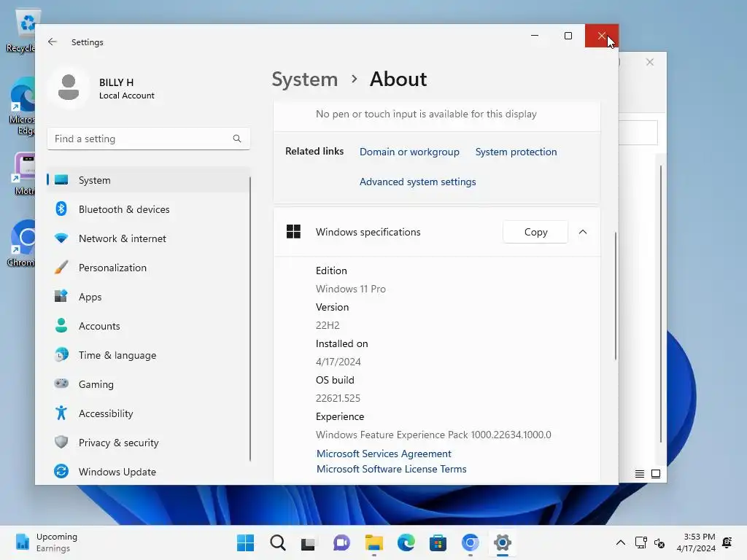Select the 22H2 version text
747x560 pixels.
pyautogui.click(x=328, y=325)
